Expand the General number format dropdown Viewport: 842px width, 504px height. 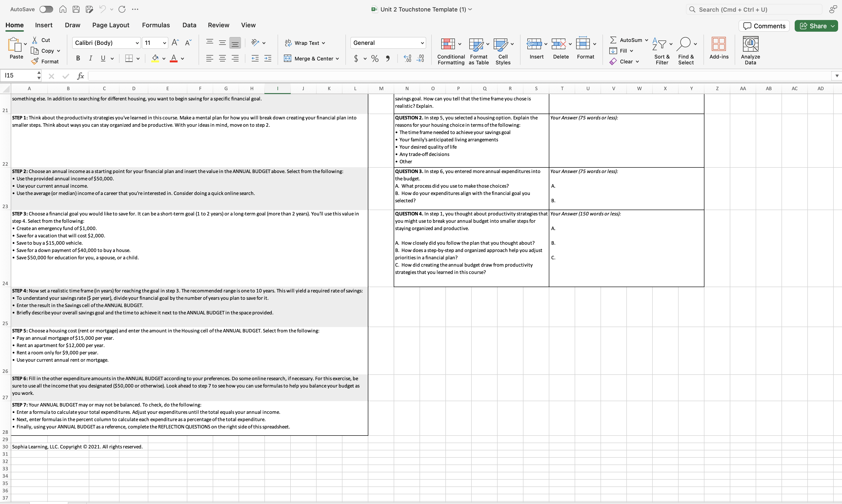pyautogui.click(x=422, y=43)
